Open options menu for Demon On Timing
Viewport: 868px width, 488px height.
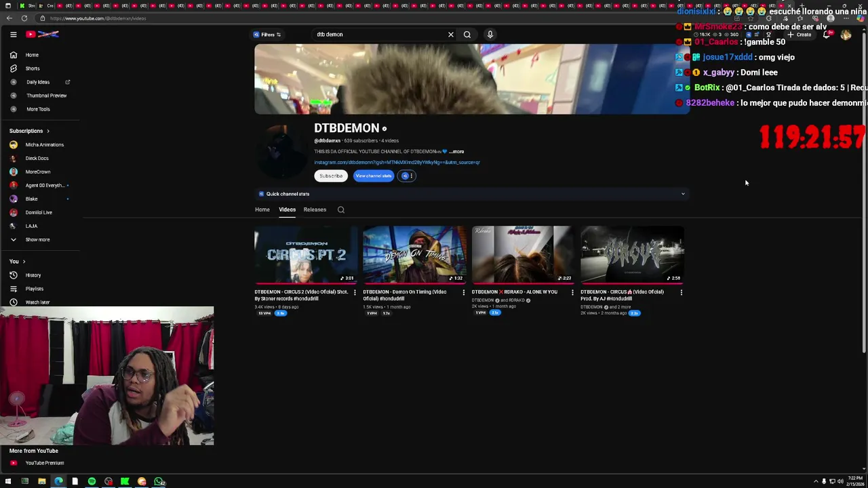pyautogui.click(x=464, y=293)
